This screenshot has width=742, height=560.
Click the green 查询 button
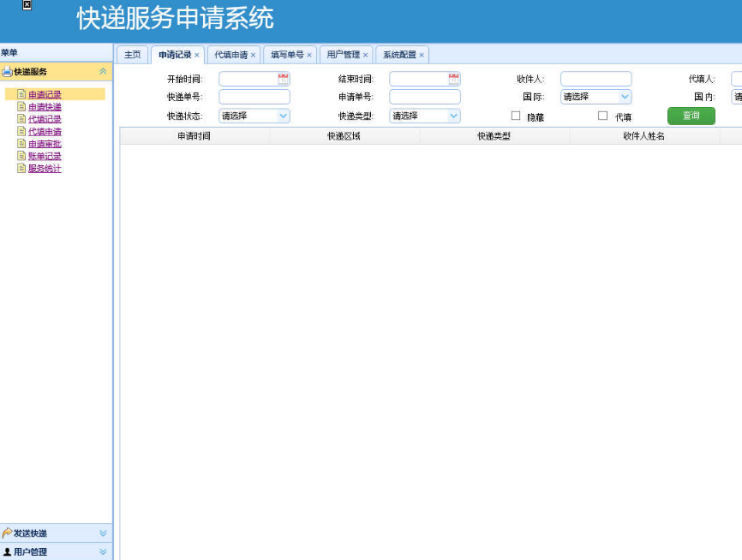click(x=691, y=116)
